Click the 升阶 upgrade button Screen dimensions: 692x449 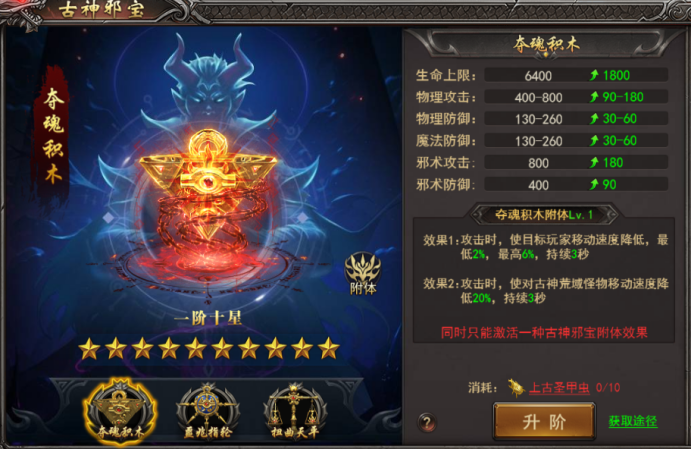[544, 422]
